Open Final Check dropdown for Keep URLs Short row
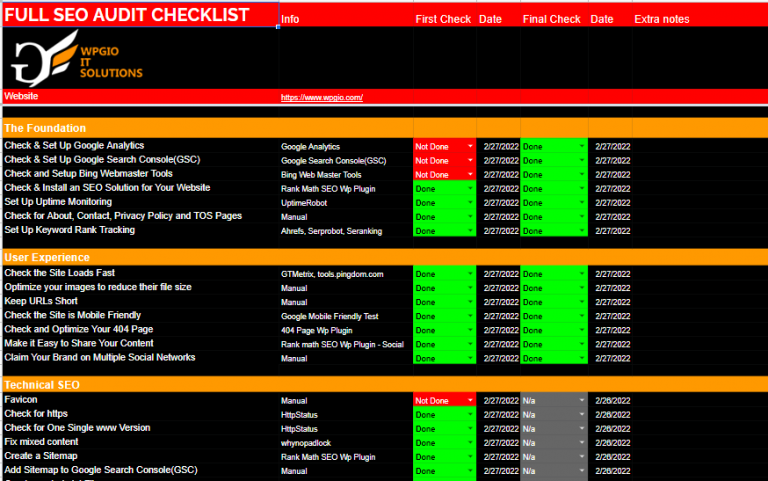Screen dimensions: 768x481 pos(582,302)
